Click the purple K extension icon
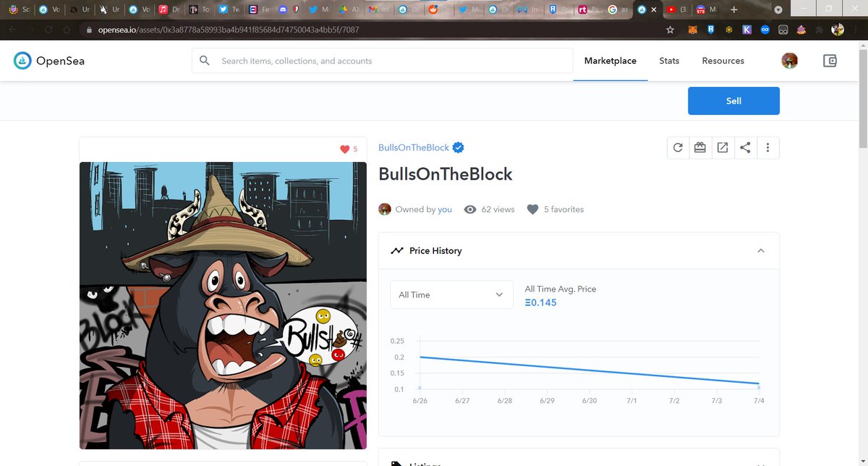Viewport: 868px width, 466px height. click(746, 30)
